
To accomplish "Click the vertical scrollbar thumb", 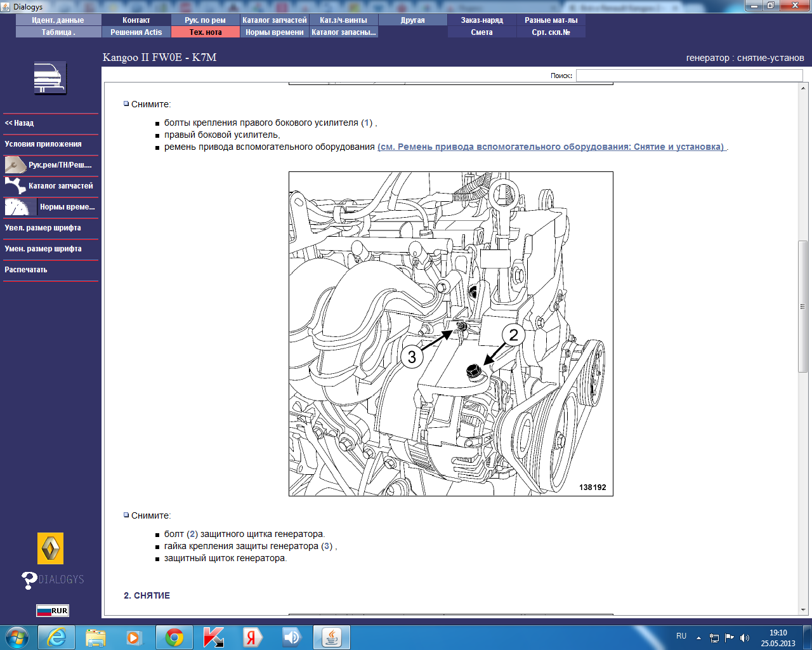I will point(803,307).
